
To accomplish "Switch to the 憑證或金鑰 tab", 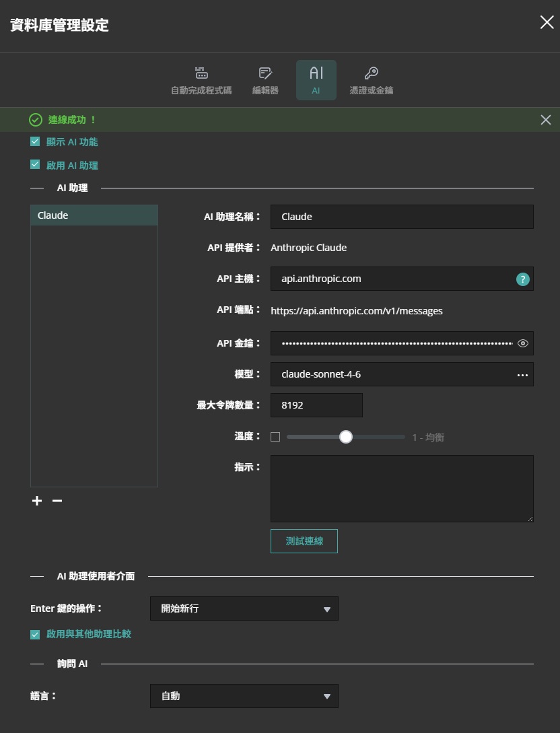I will (x=371, y=79).
